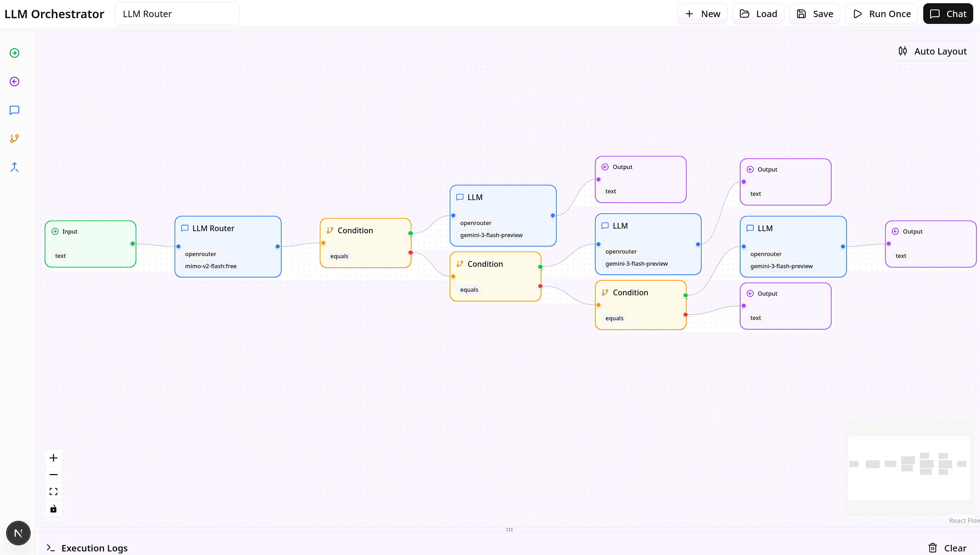Add a Merge node from the sidebar
Viewport: 980px width, 555px height.
[x=15, y=167]
